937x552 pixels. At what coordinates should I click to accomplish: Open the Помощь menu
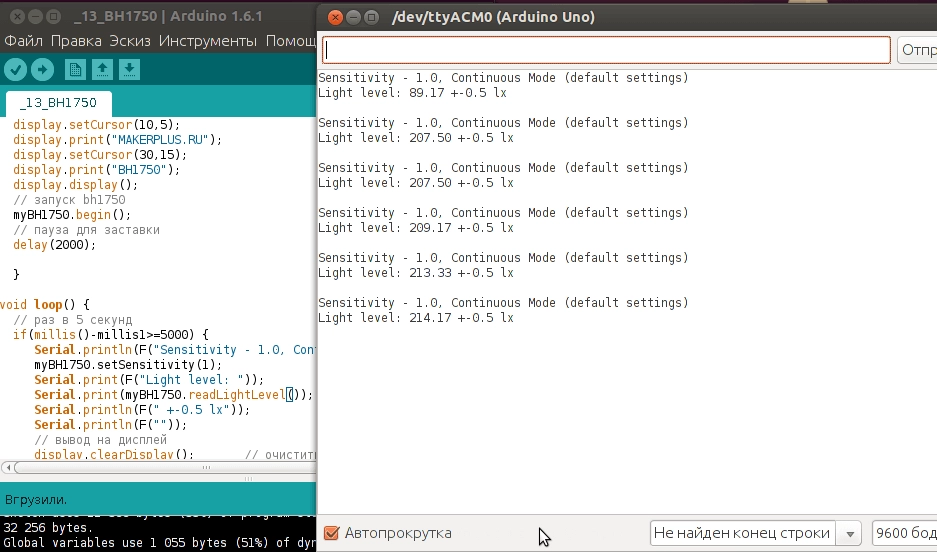pyautogui.click(x=290, y=41)
